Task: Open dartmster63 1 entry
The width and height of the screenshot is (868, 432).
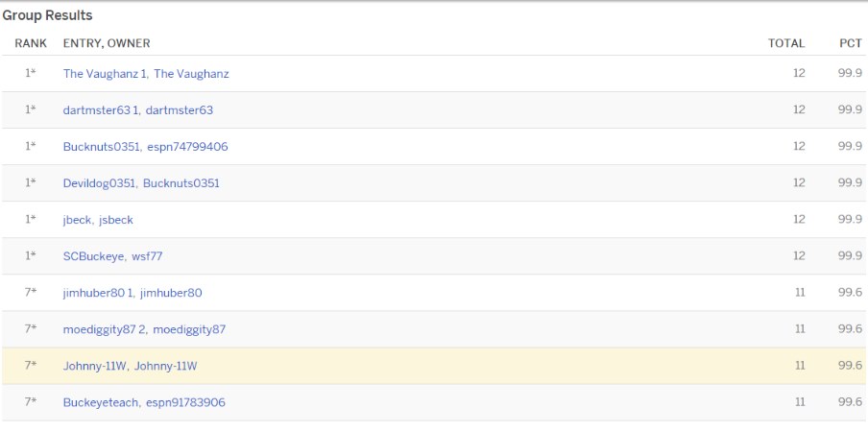Action: coord(101,110)
